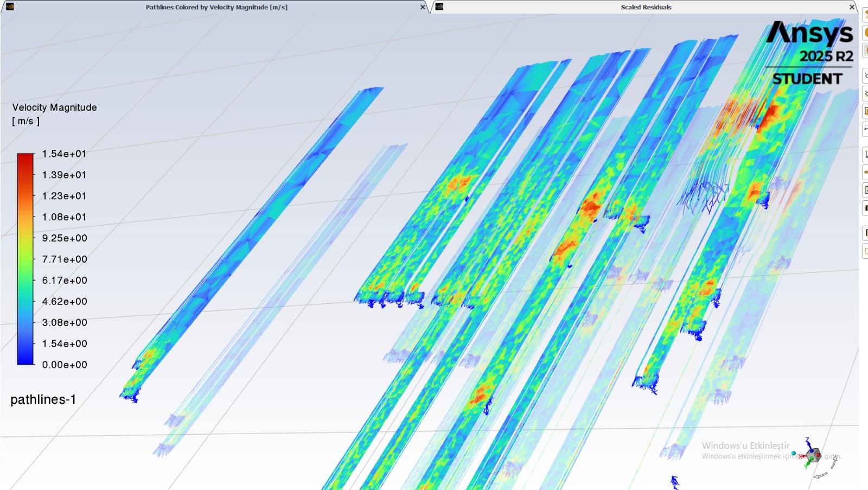868x490 pixels.
Task: Click the legend value 9.25e+00
Action: click(x=65, y=238)
